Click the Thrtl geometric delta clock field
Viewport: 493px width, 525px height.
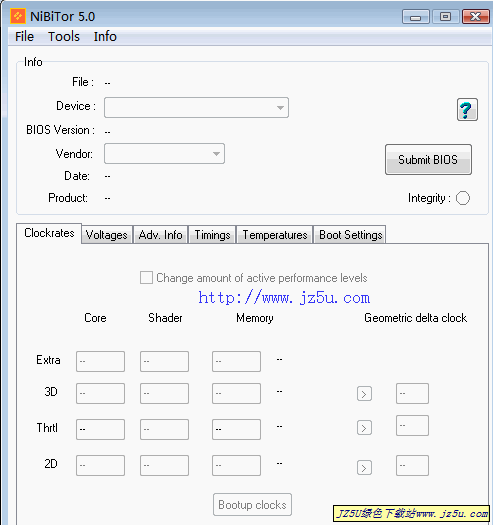coord(412,426)
